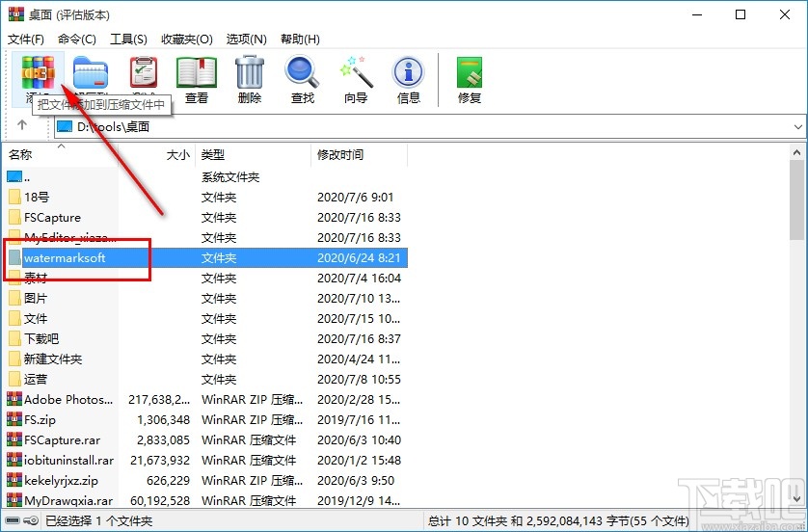This screenshot has height=532, width=808.
Task: Click the scrollbar up arrow
Action: click(x=797, y=152)
